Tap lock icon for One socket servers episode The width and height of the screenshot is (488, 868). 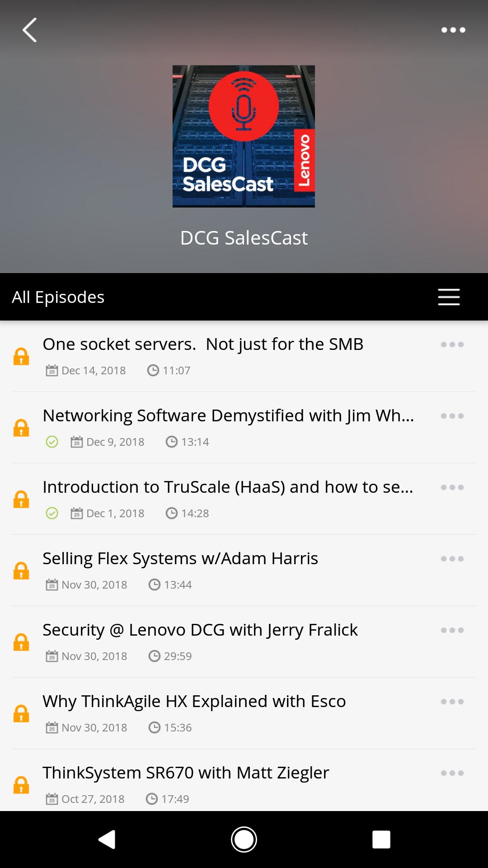coord(21,357)
